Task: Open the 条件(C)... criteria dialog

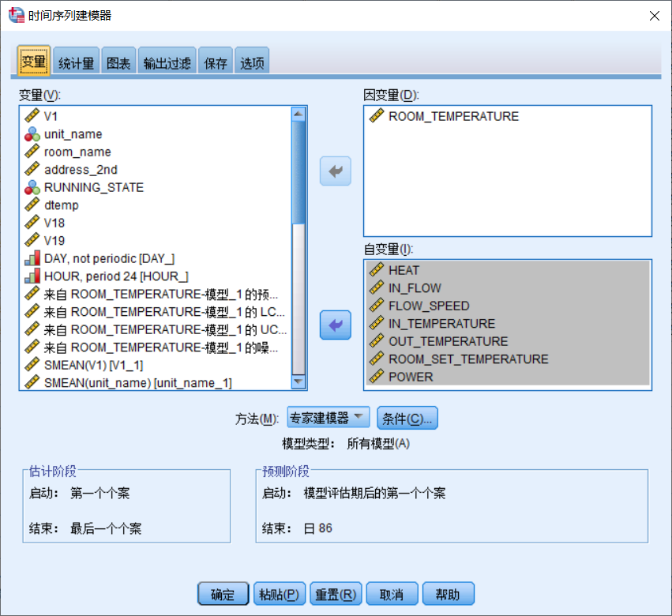Action: 407,418
